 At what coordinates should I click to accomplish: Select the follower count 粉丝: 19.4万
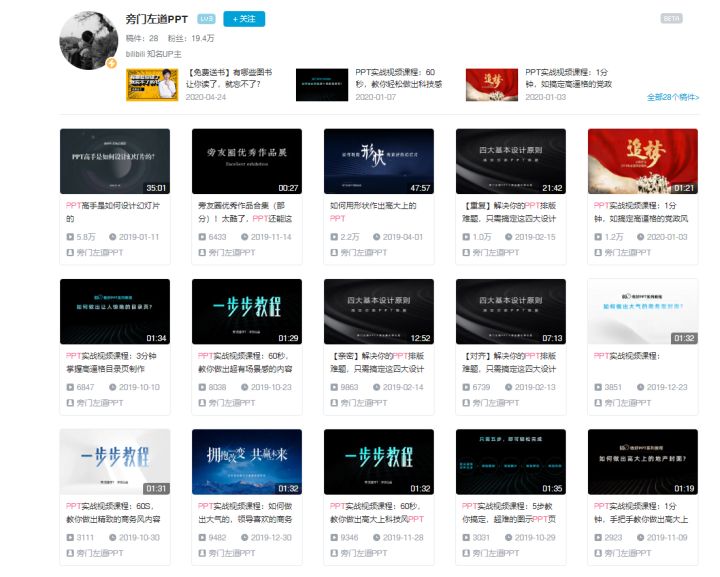coord(191,38)
